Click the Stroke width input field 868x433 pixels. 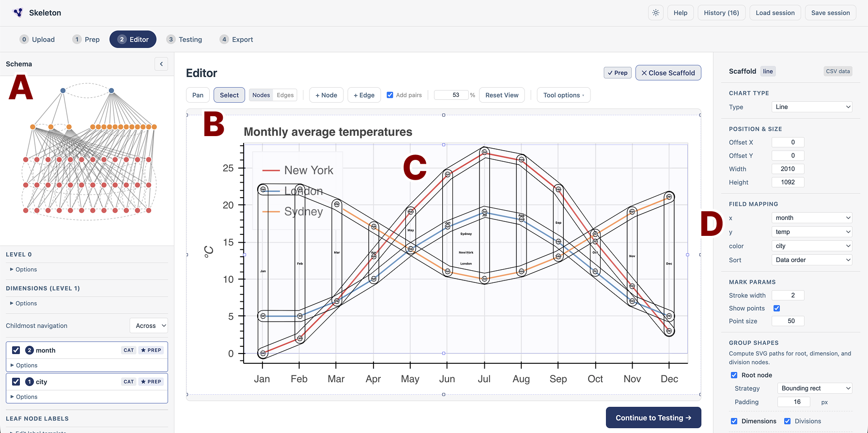tap(788, 295)
